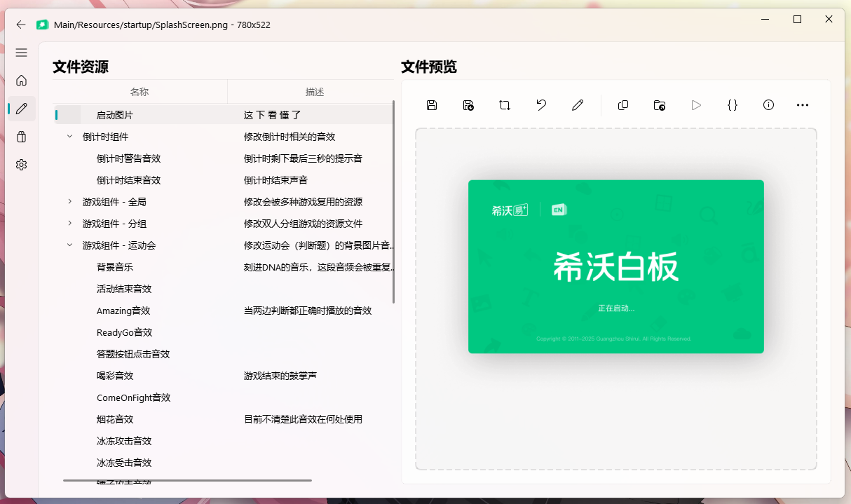Open Settings gear in the sidebar
Screen dimensions: 851x504
pos(22,165)
